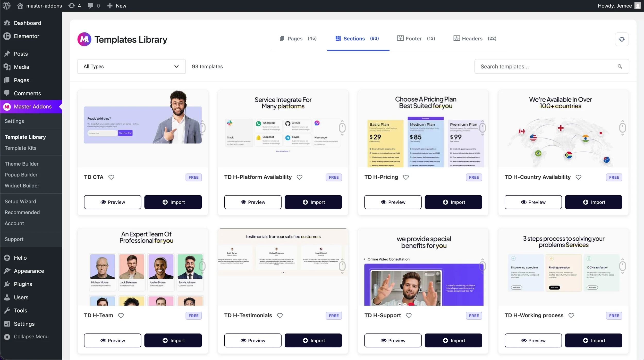
Task: Open the Appearance menu
Action: 31,271
